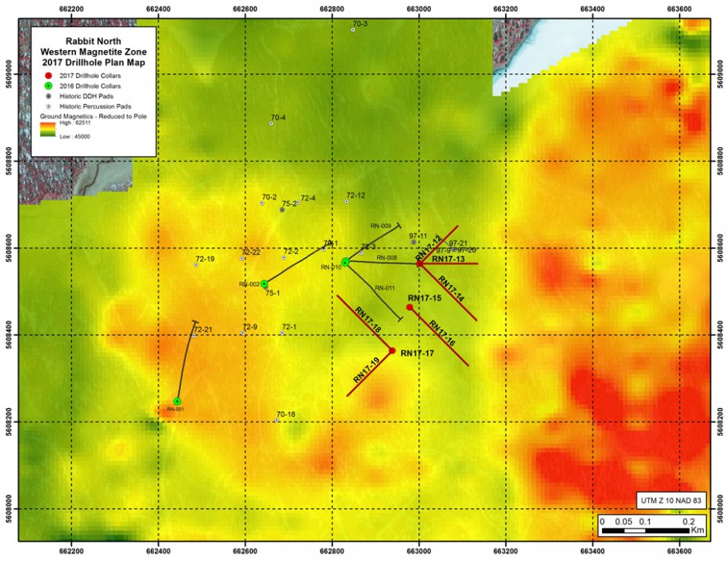
Task: Click the scale bar at bottom right
Action: [x=652, y=525]
